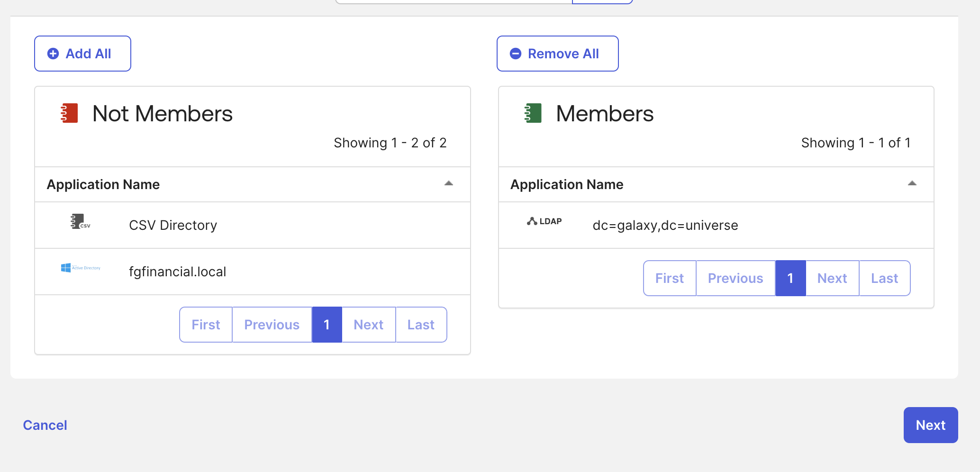This screenshot has width=980, height=472.
Task: Click Previous in Not Members pagination
Action: click(x=272, y=325)
